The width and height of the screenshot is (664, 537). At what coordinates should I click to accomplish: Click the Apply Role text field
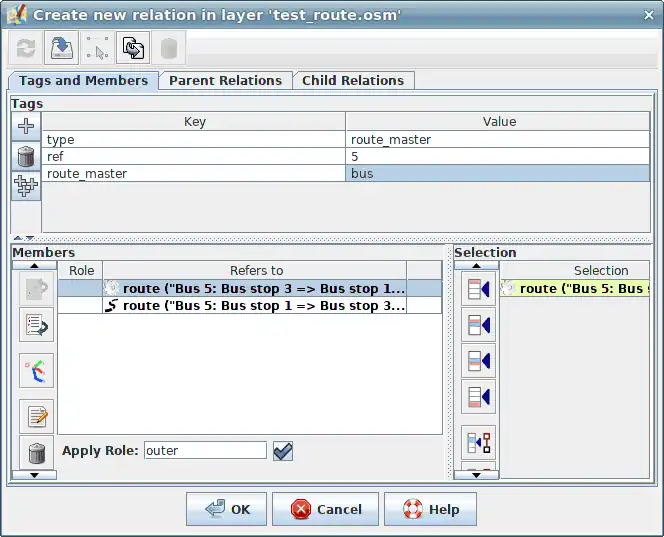pos(205,451)
